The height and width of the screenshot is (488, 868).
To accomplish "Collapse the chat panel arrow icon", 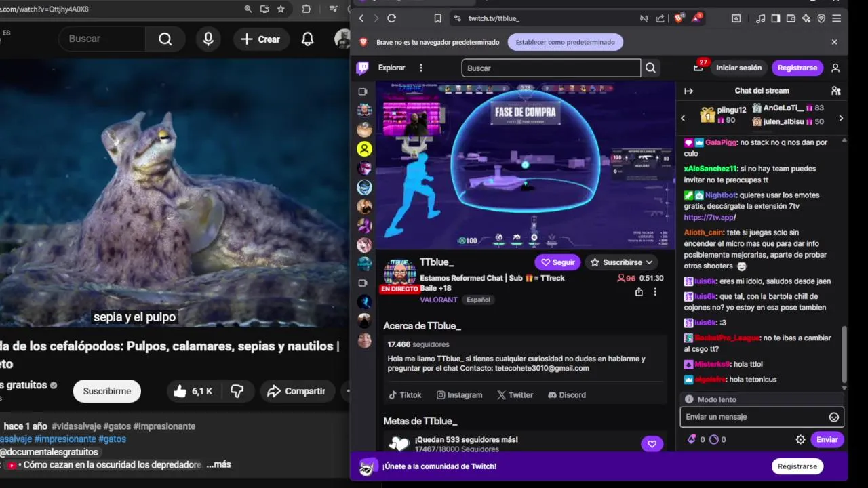I will [688, 91].
